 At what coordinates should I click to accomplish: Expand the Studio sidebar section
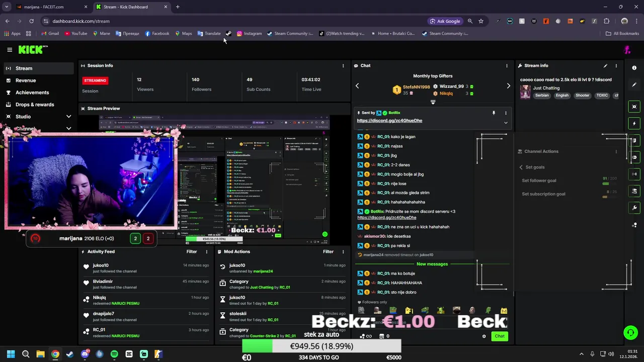pyautogui.click(x=68, y=117)
